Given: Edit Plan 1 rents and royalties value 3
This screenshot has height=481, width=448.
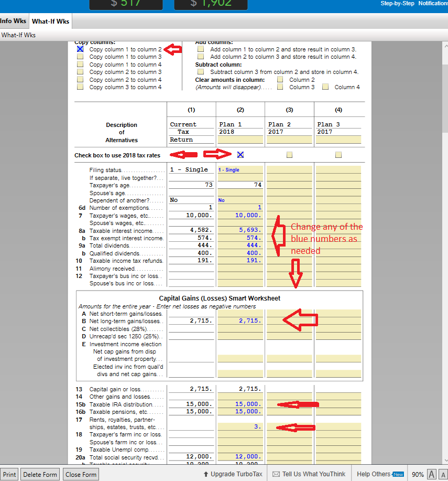Looking at the screenshot, I should [240, 426].
